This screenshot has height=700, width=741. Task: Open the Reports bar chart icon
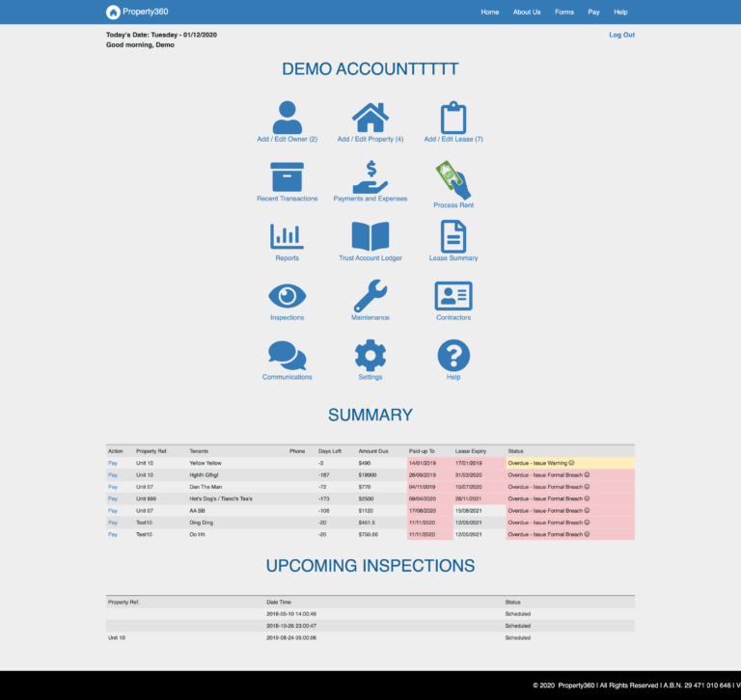(x=287, y=236)
